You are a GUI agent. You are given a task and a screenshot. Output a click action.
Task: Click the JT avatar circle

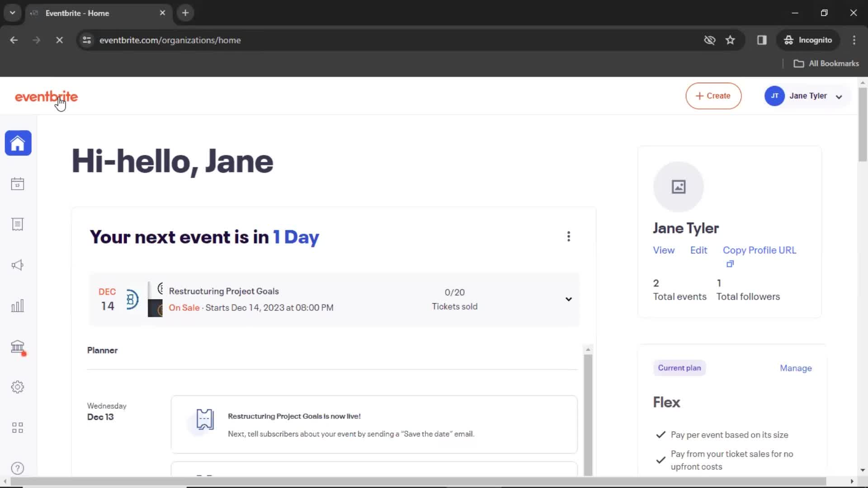point(774,96)
